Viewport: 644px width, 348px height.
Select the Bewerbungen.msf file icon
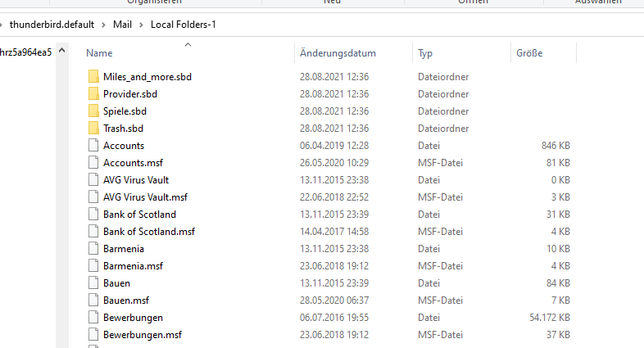click(x=93, y=335)
